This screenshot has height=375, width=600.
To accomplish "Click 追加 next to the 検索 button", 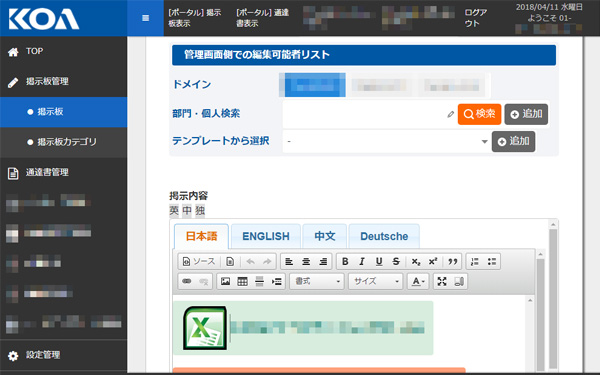I will coord(526,114).
